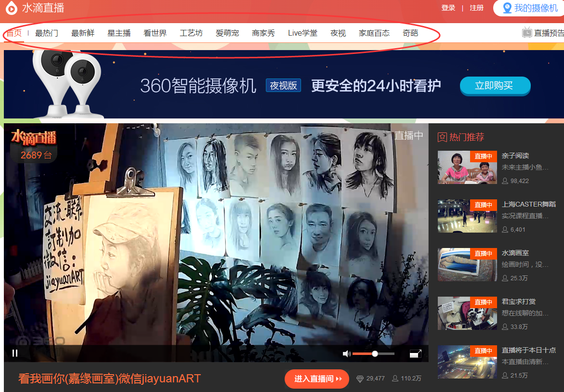The image size is (564, 392).
Task: Open the 直播预告 link
Action: 549,33
